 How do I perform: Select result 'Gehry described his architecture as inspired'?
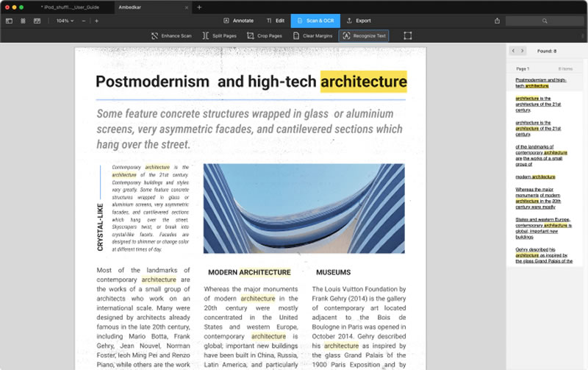544,255
